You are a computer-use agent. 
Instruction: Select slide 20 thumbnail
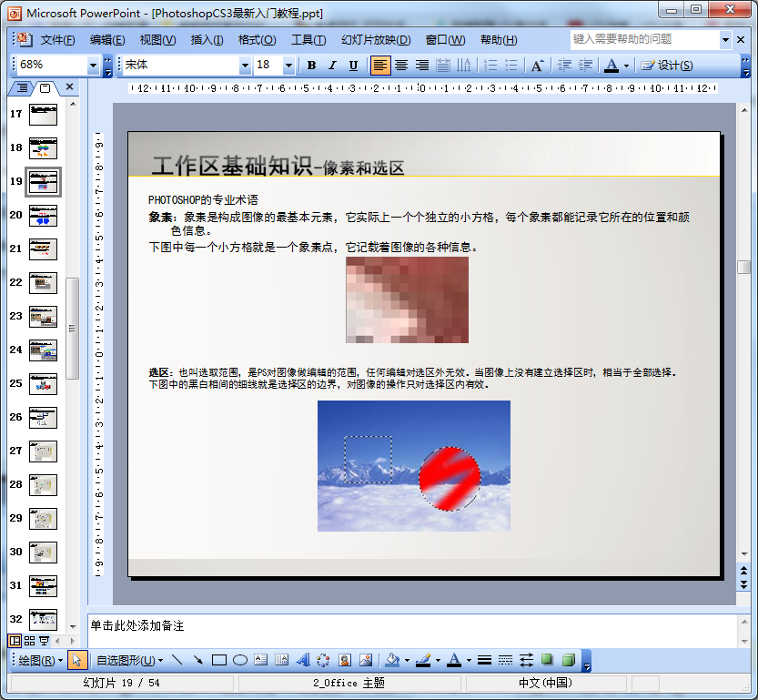pos(43,216)
